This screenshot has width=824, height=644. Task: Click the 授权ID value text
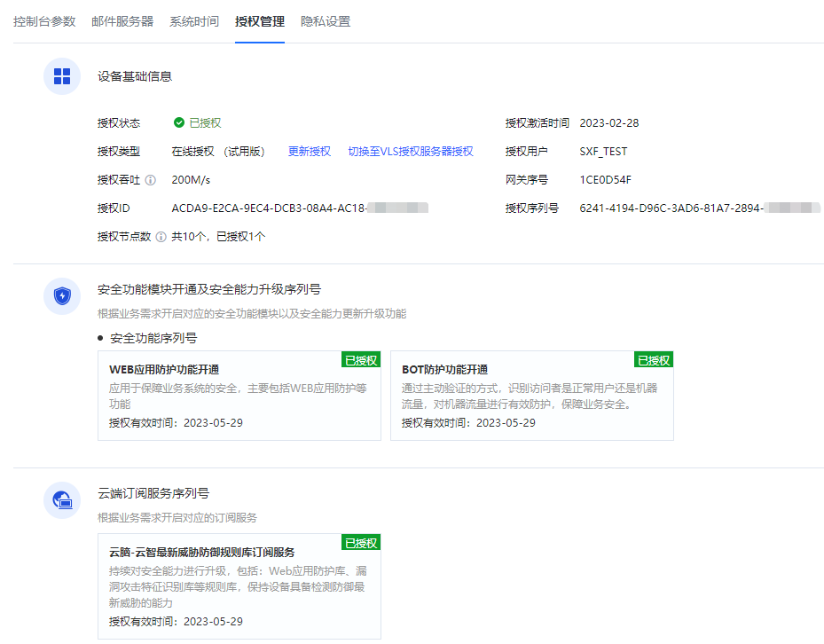tap(269, 208)
